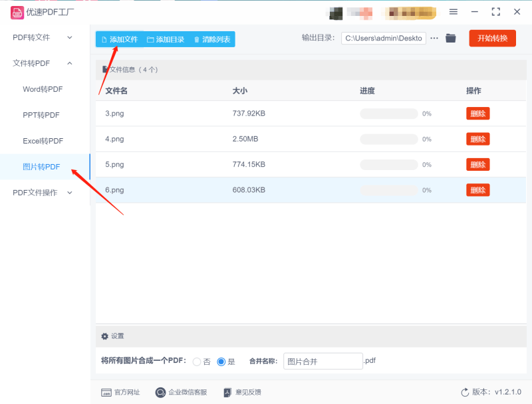Open 企业微信客服 customer service chat icon

[x=160, y=392]
